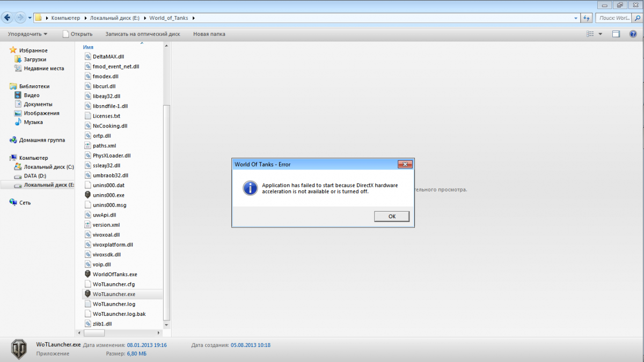644x362 pixels.
Task: Select Компьютер in the address breadcrumb
Action: (65, 18)
